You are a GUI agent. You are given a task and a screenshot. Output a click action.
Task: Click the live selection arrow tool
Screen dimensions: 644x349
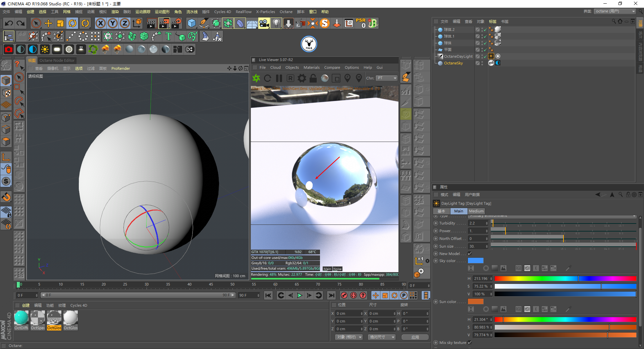point(19,77)
